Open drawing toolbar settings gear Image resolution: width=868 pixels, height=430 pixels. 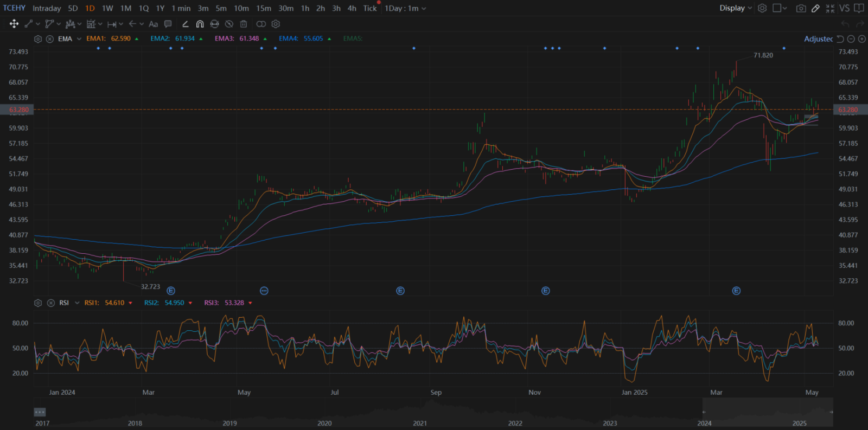(x=276, y=24)
